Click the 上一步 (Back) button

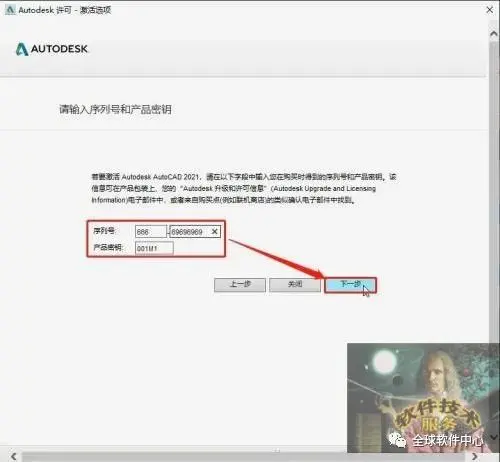pos(240,285)
